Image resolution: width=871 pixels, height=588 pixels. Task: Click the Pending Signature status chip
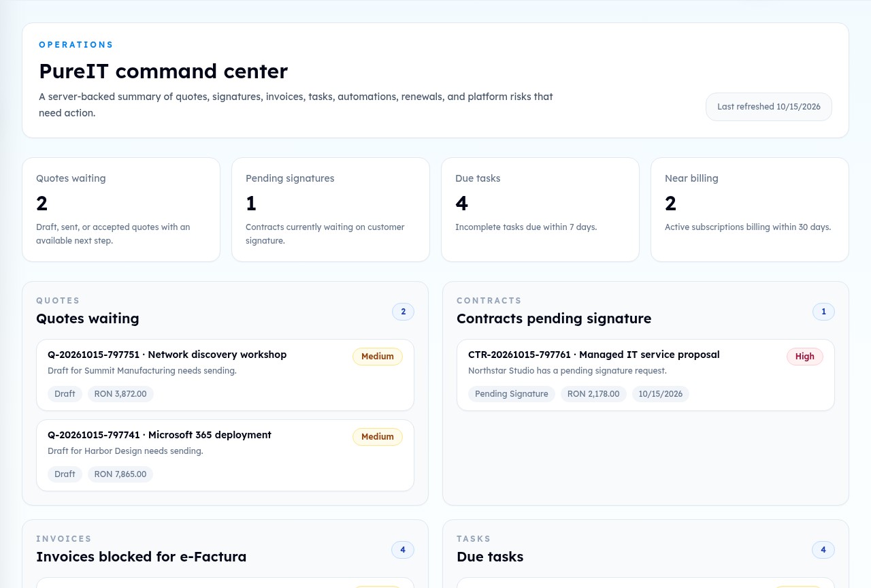512,394
